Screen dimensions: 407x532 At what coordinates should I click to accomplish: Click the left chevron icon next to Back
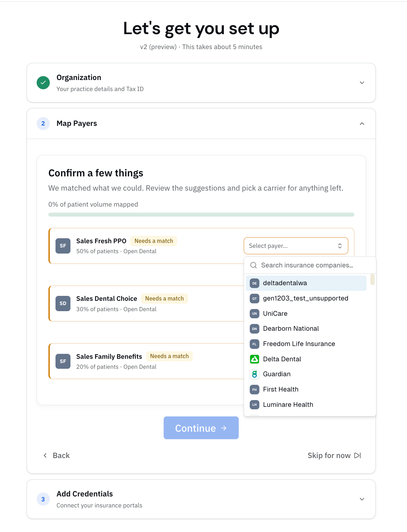pos(45,456)
